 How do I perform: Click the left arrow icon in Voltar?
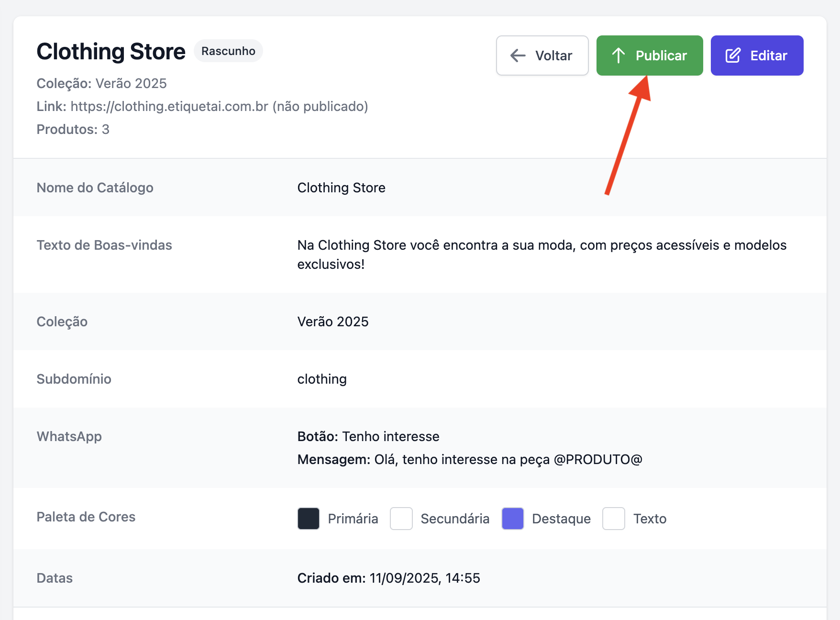click(518, 55)
